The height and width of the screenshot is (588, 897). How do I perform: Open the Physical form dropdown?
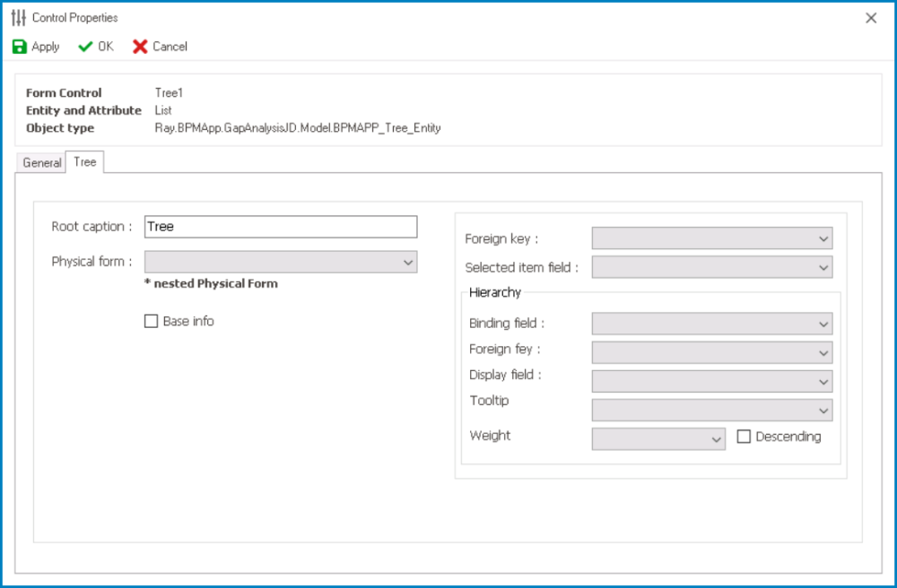click(281, 262)
